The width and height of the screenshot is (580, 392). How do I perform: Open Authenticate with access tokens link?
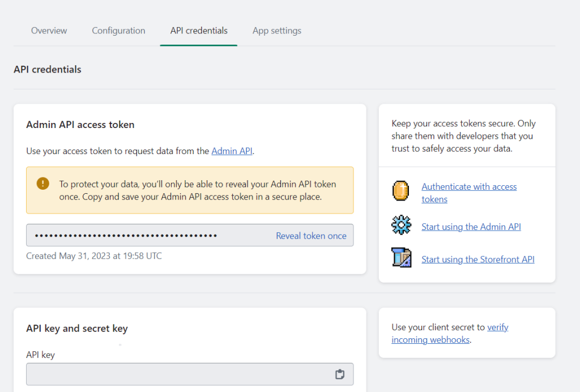[469, 193]
